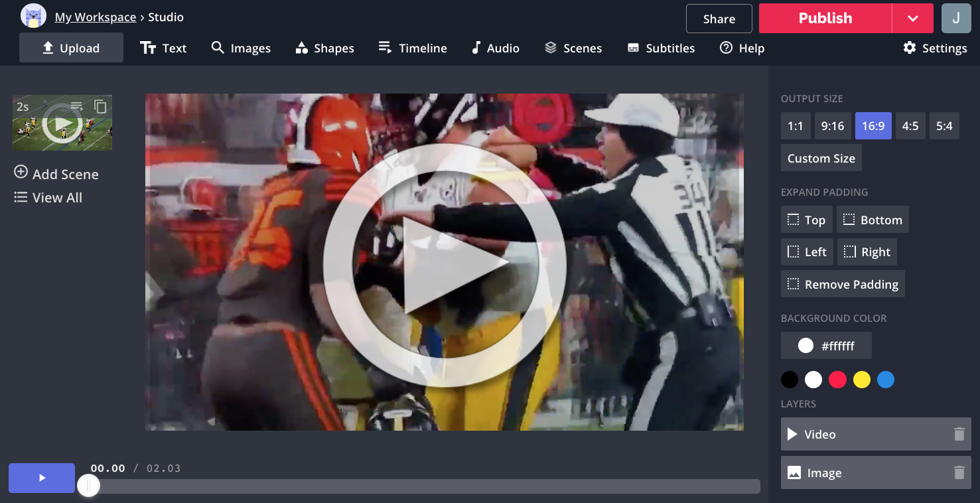Open the Timeline tool

click(x=413, y=48)
